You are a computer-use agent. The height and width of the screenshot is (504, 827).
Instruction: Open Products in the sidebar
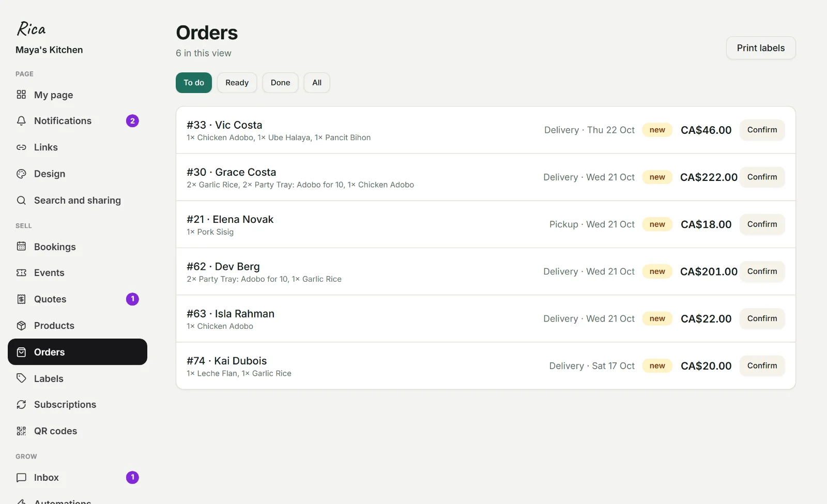coord(78,326)
